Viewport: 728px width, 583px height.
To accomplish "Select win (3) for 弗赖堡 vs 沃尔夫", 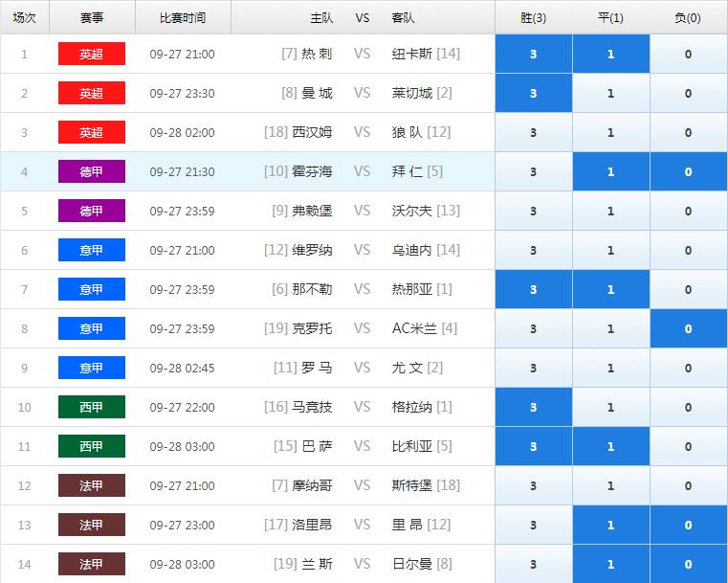I will tap(534, 211).
